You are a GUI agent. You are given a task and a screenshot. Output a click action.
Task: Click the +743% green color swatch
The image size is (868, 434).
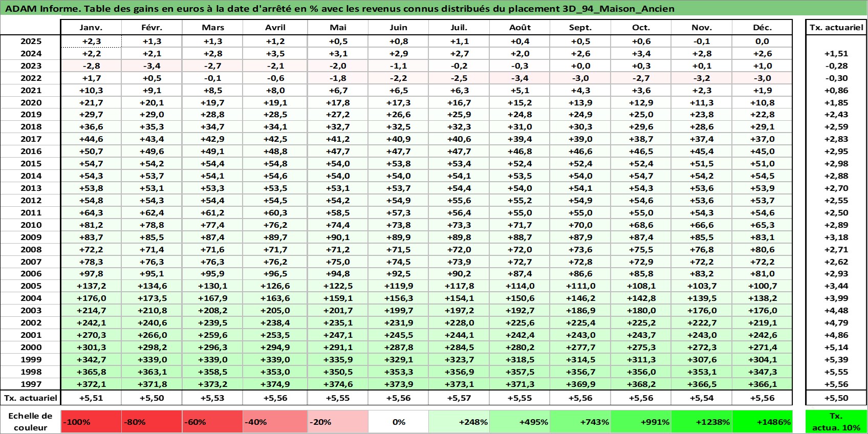coord(580,422)
